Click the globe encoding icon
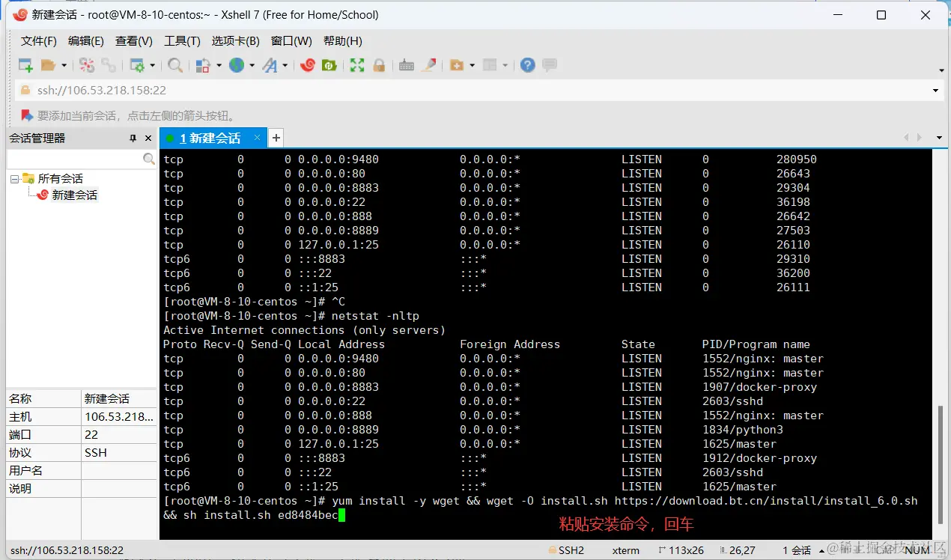Viewport: 951px width, 560px height. [x=237, y=65]
